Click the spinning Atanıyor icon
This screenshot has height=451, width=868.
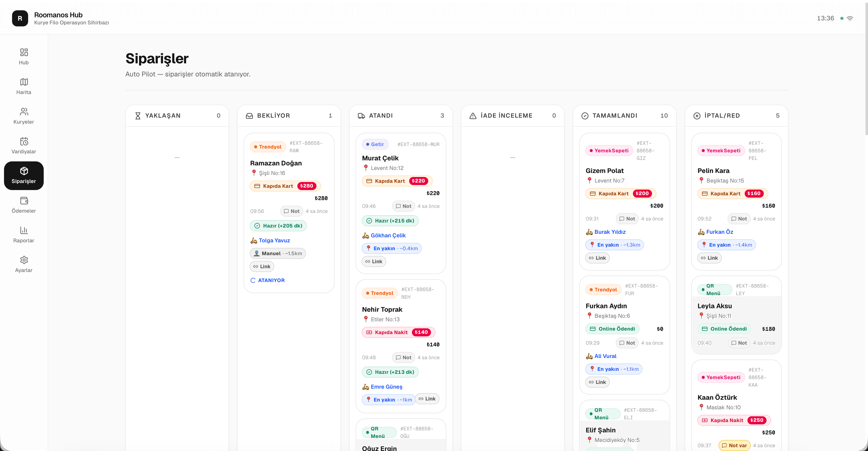(253, 280)
